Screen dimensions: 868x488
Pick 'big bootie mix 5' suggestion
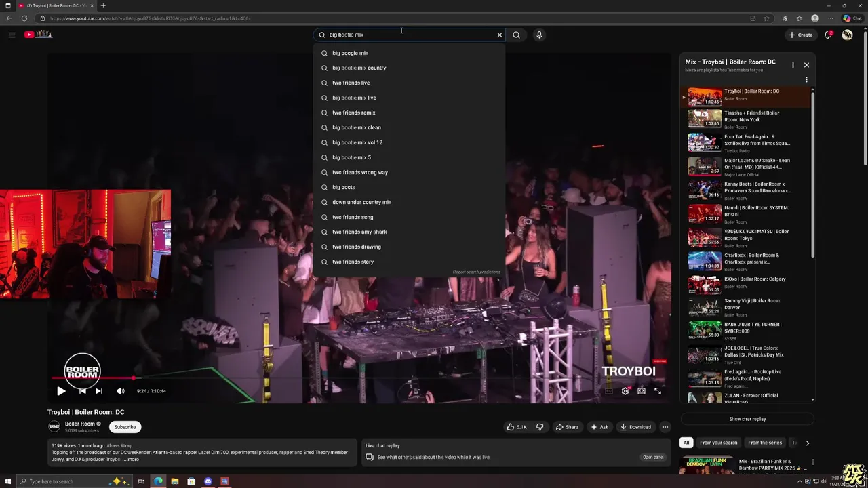coord(409,157)
